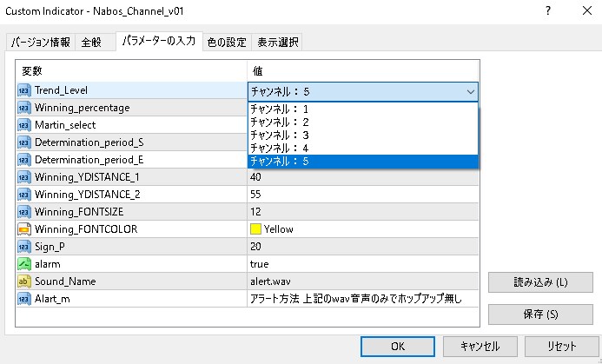
Task: Click the リセット button
Action: (562, 347)
